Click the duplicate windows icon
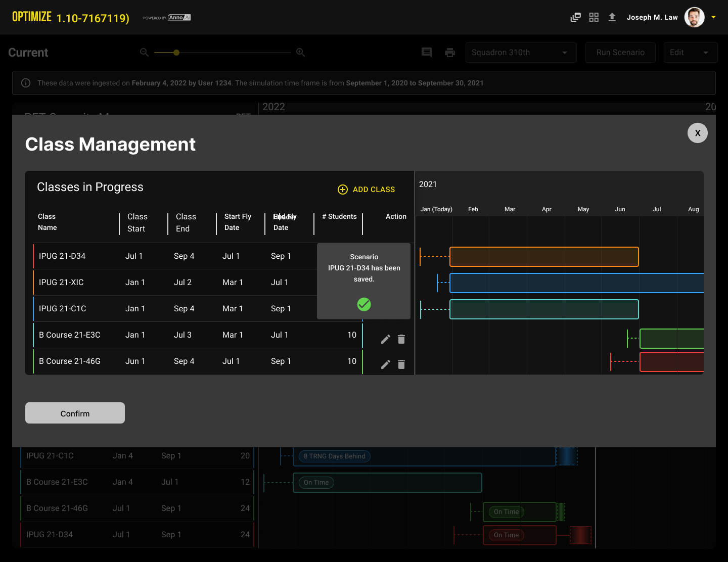Screen dimensions: 728x562 pyautogui.click(x=575, y=17)
